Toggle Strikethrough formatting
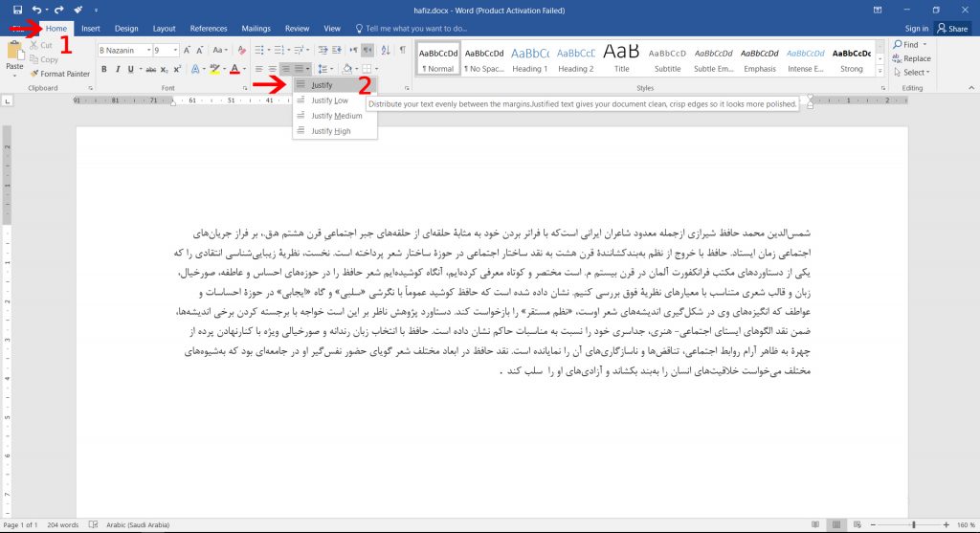Image resolution: width=980 pixels, height=533 pixels. pos(150,69)
